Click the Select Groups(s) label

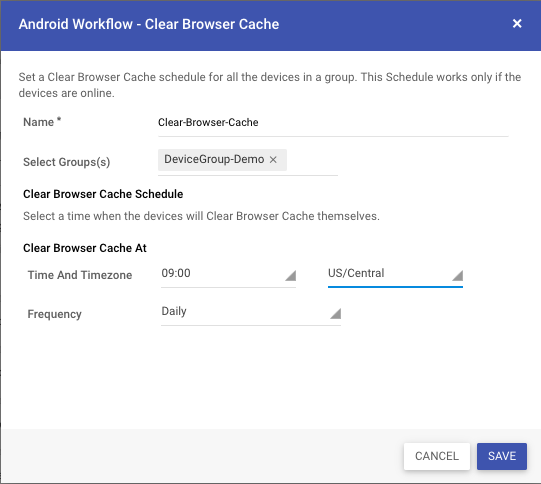tap(67, 162)
